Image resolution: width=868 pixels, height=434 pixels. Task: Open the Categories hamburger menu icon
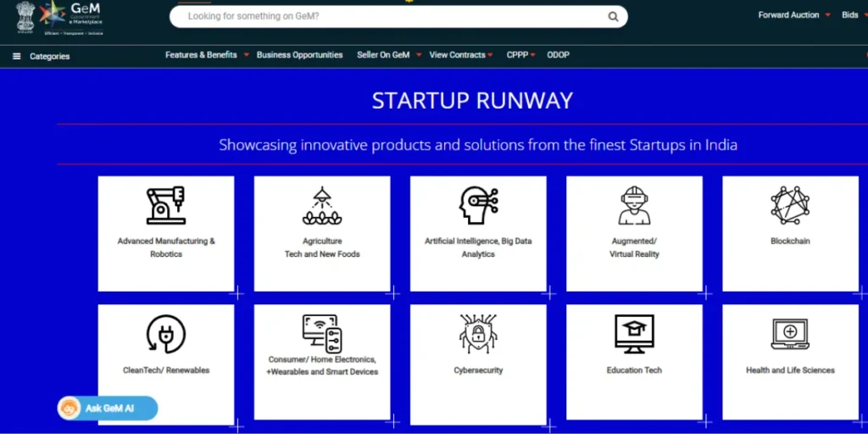click(x=17, y=56)
